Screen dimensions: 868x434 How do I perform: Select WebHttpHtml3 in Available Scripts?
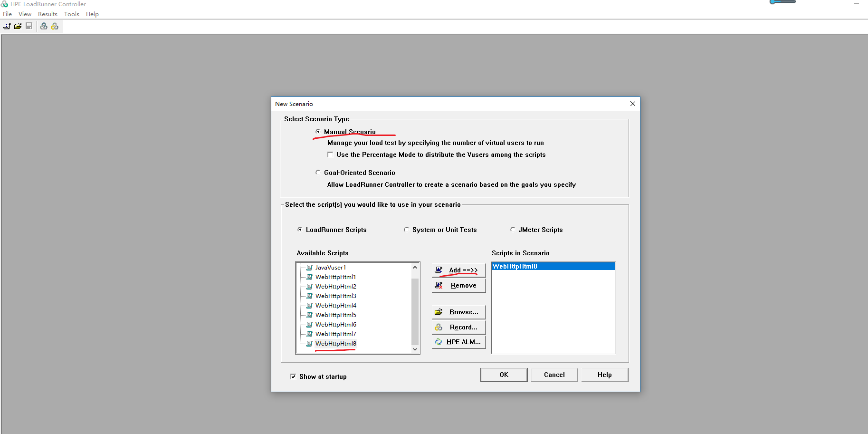pyautogui.click(x=335, y=296)
